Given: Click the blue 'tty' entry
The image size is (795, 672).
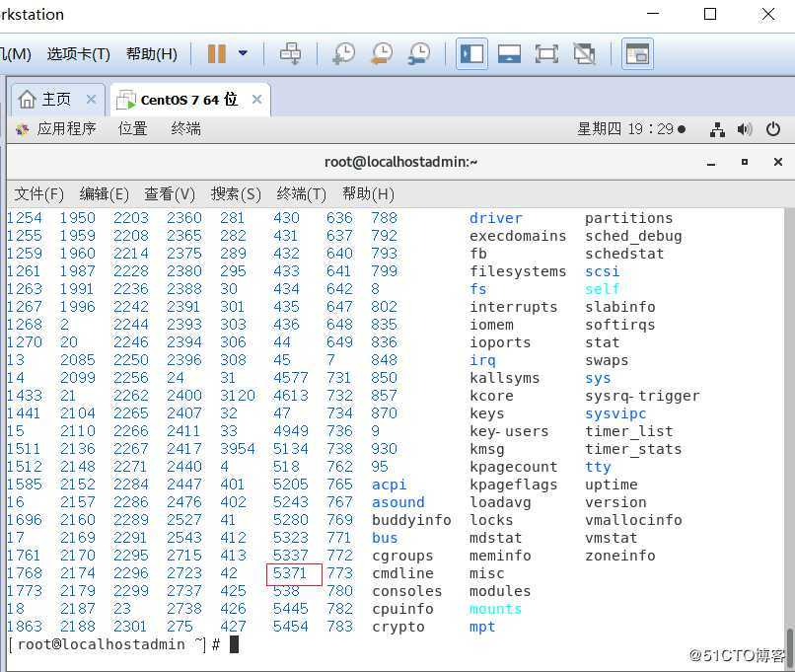Looking at the screenshot, I should [598, 467].
